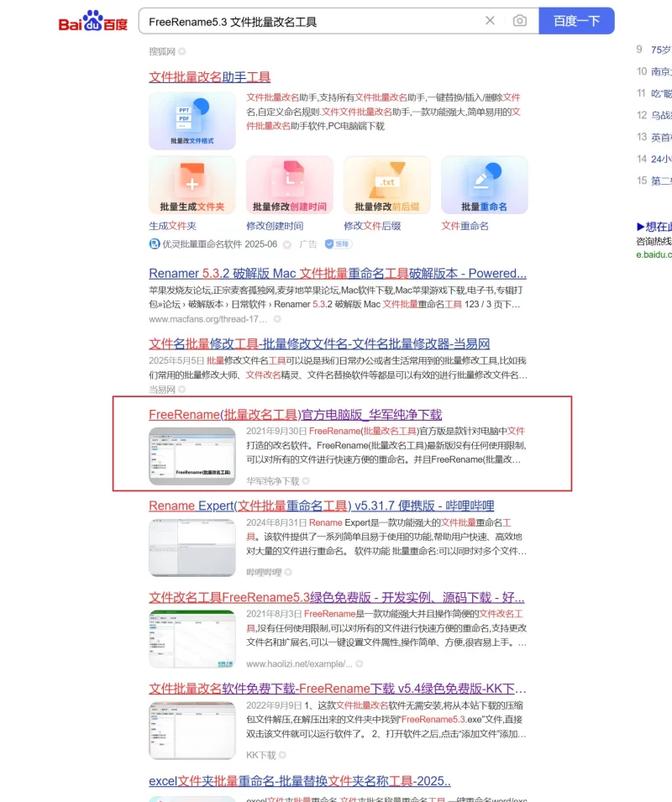
Task: Open hot search item 9 75岁
Action: pyautogui.click(x=654, y=50)
